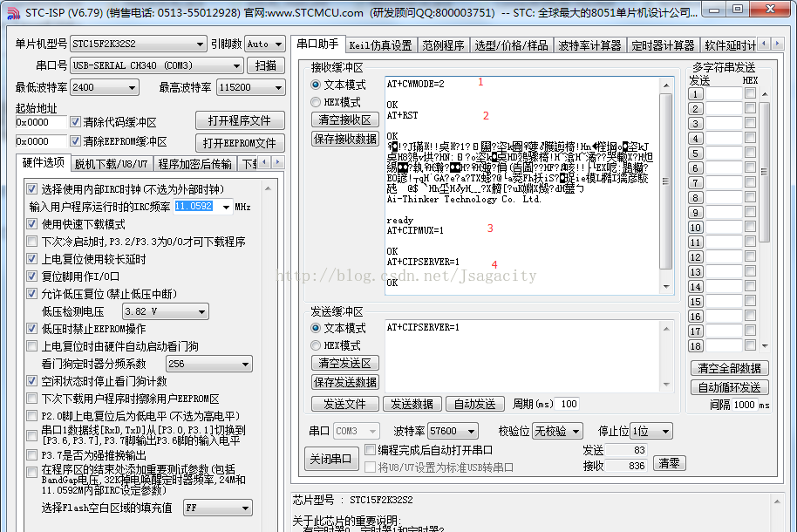Open pin count dropdown showing Auto
This screenshot has height=532, width=797.
(x=264, y=44)
